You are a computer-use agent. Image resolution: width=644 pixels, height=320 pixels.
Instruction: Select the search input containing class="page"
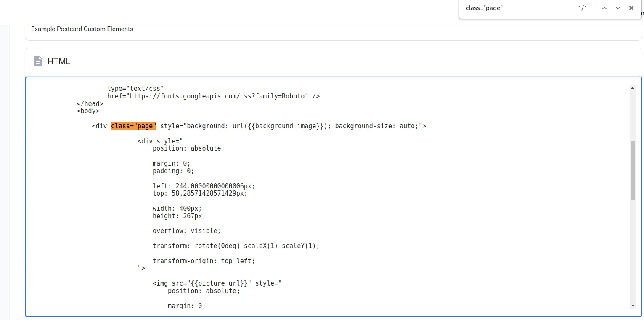505,8
